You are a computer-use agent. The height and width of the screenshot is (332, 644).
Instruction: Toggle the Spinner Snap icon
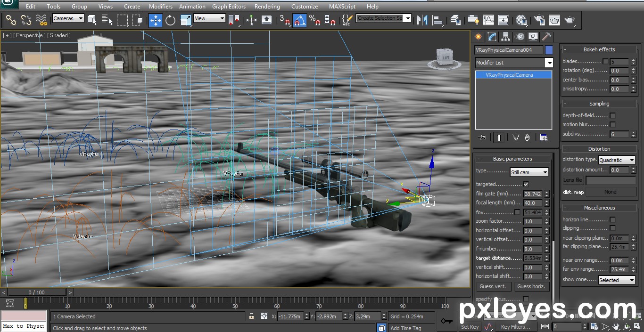[330, 20]
